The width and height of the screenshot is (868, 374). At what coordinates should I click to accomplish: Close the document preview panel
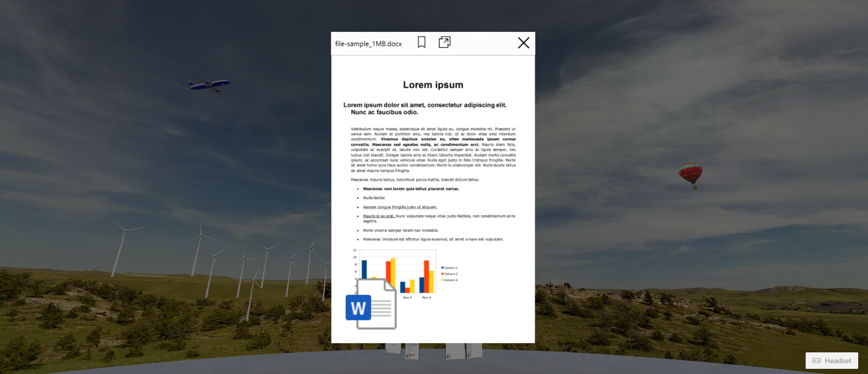[523, 43]
